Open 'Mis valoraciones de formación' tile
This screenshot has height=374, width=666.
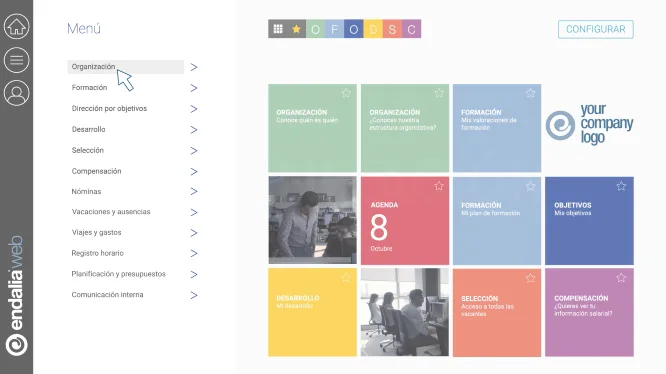[x=497, y=128]
